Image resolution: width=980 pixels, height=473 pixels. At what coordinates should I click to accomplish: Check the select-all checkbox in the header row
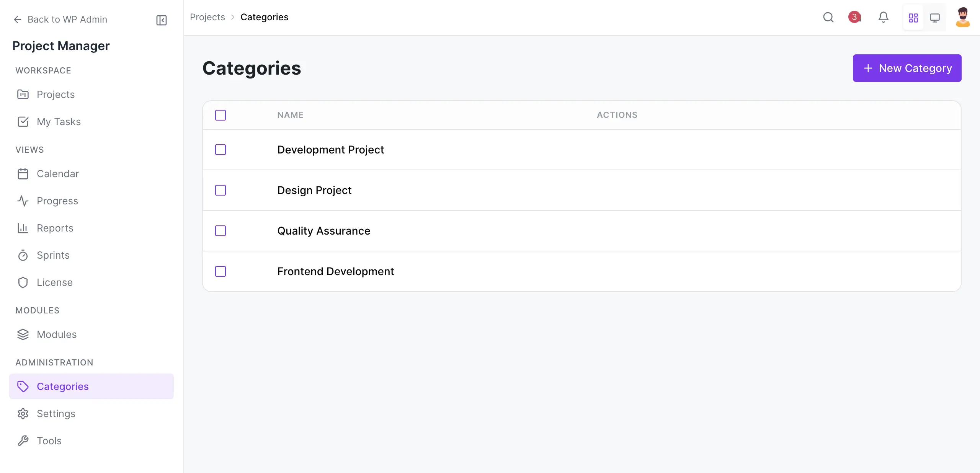pos(220,115)
